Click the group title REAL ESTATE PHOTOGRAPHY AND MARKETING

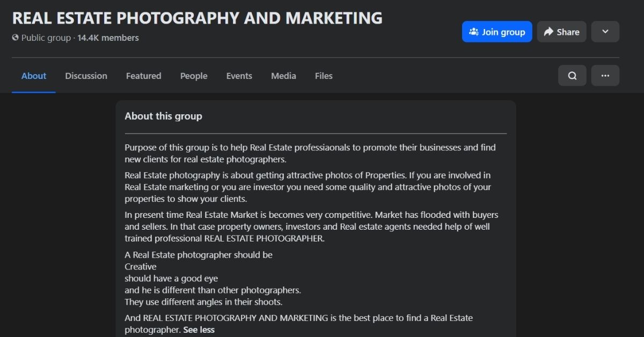pos(197,18)
